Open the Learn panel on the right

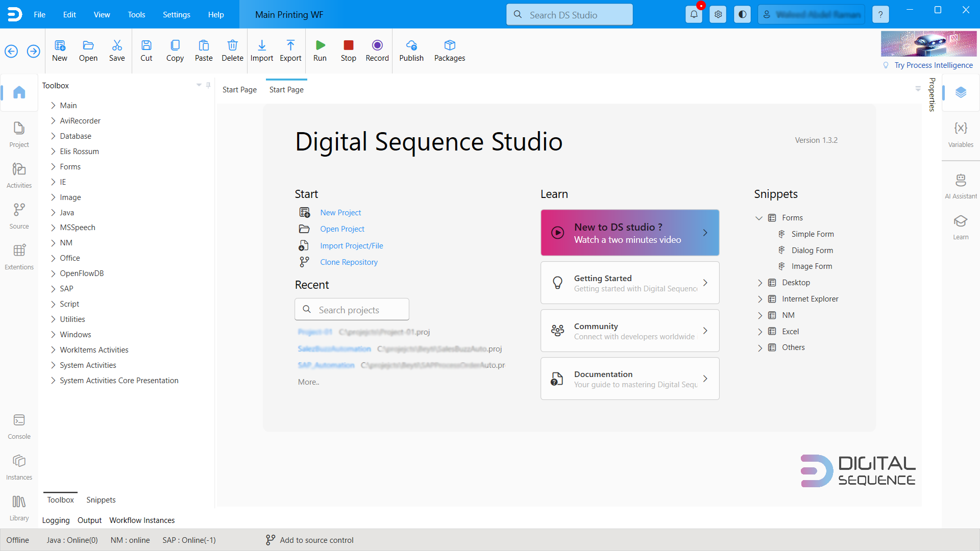tap(961, 227)
